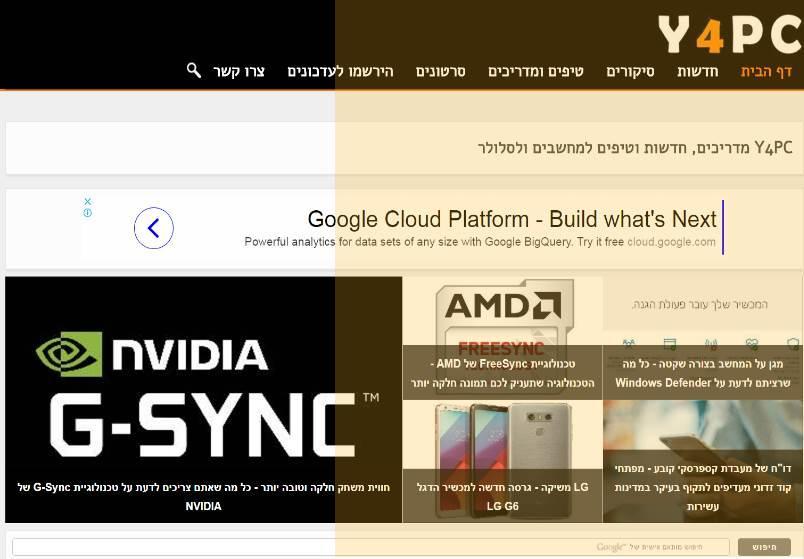
Task: Click the Y4PC page heading text
Action: (x=635, y=148)
